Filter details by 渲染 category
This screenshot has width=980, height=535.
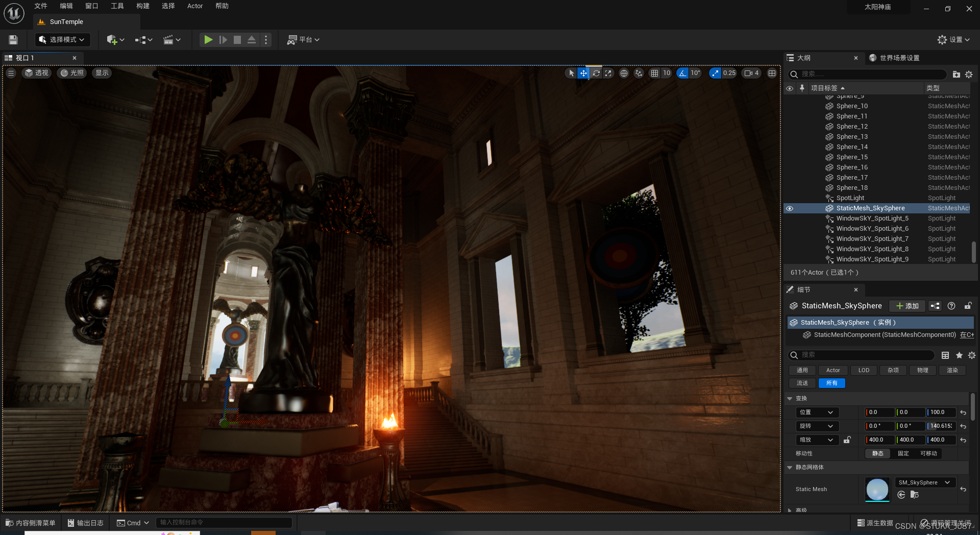point(952,370)
